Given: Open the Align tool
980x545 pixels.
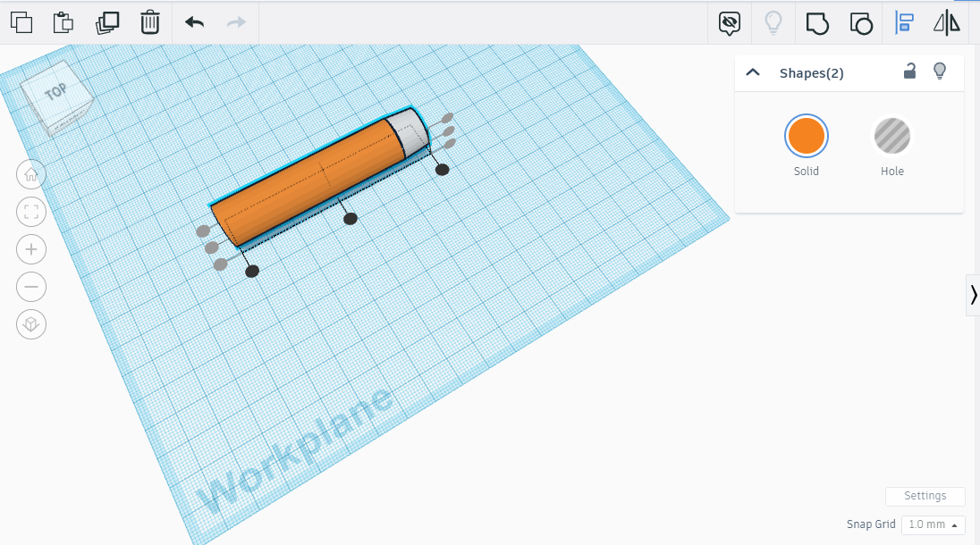Looking at the screenshot, I should (x=904, y=22).
